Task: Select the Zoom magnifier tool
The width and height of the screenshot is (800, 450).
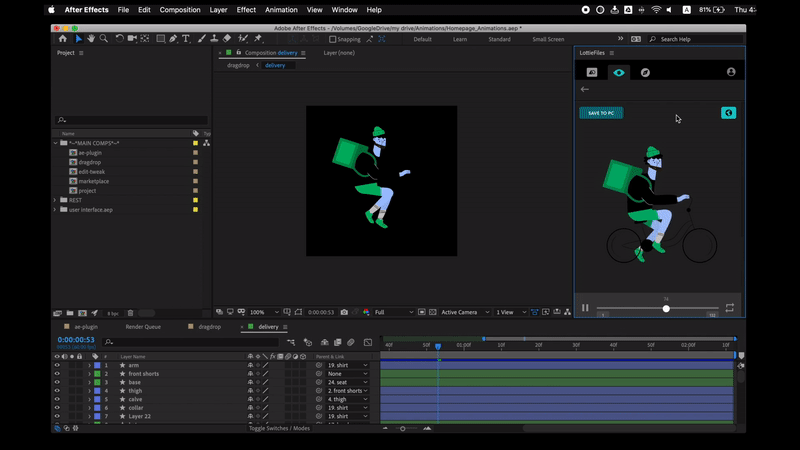Action: (x=103, y=39)
